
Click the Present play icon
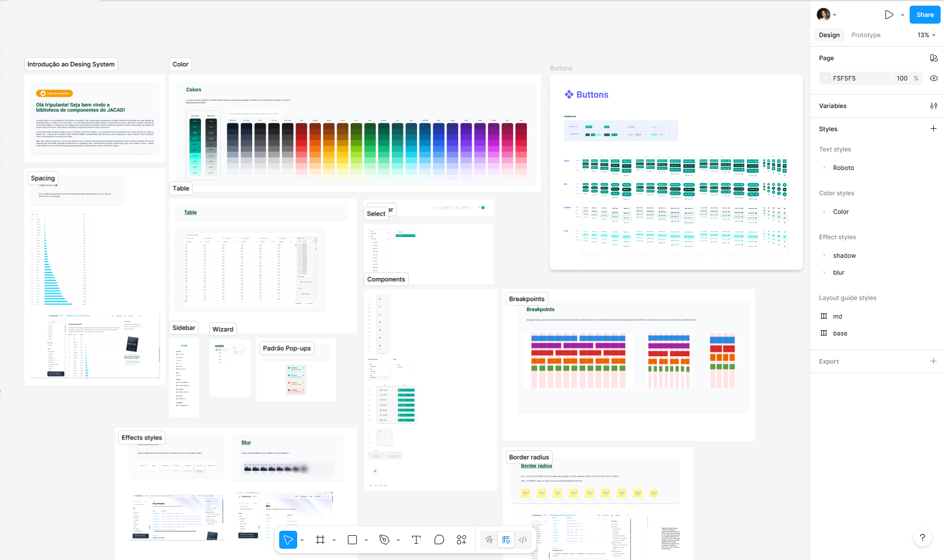point(889,15)
